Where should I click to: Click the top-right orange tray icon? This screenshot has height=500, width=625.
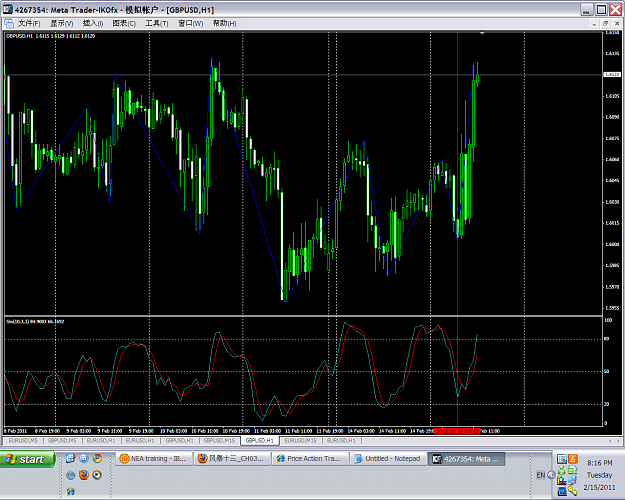[x=573, y=459]
